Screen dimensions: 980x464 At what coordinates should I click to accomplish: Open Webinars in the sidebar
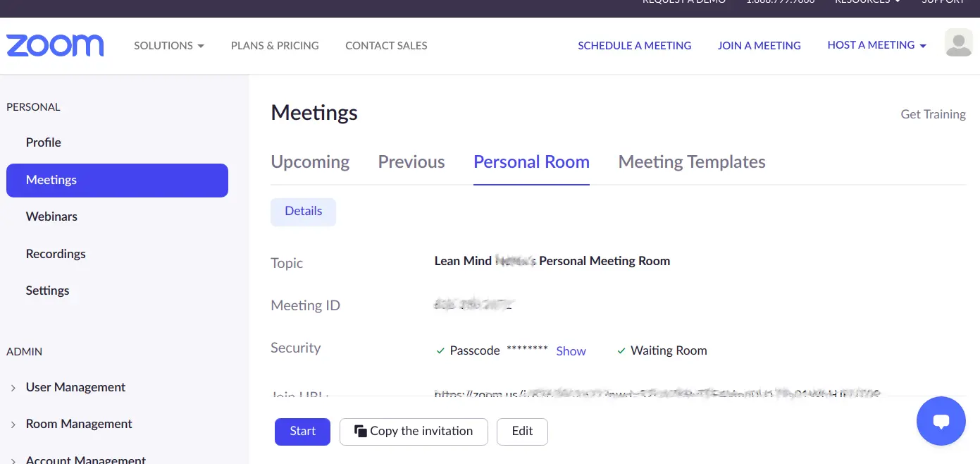(x=51, y=216)
